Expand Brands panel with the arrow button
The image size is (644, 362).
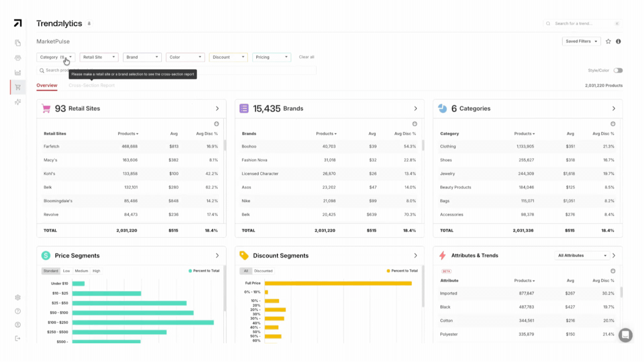415,109
